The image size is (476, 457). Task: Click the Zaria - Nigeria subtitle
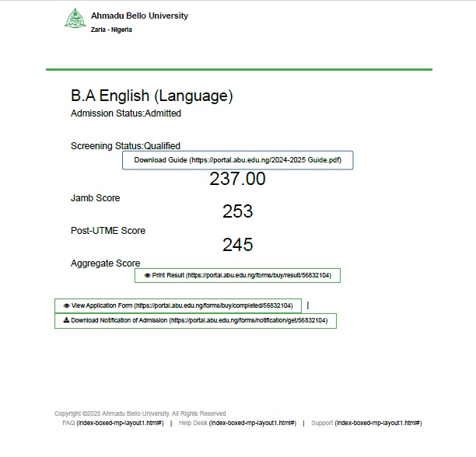click(111, 30)
